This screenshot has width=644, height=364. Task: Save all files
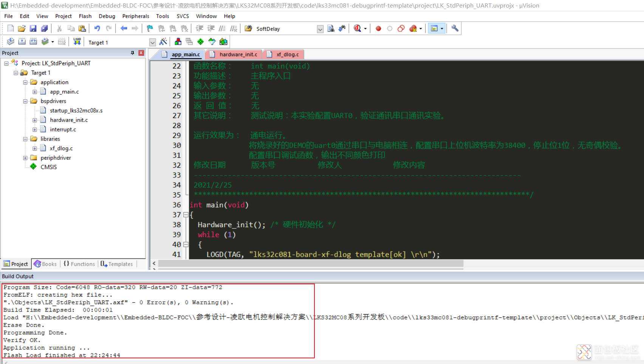[x=44, y=28]
